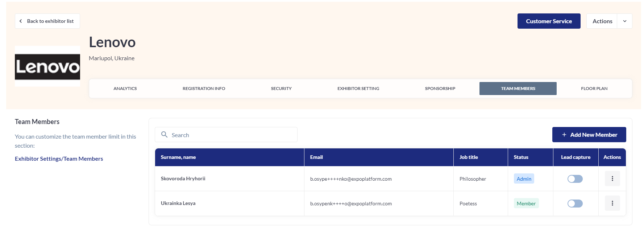Click the Customer Service button

coord(549,21)
